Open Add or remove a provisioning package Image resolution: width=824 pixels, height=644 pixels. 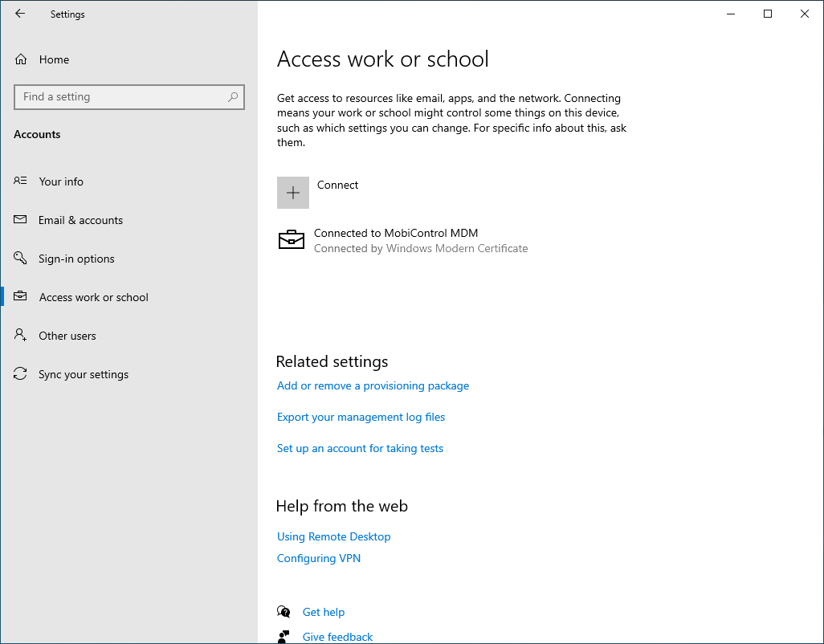click(373, 385)
